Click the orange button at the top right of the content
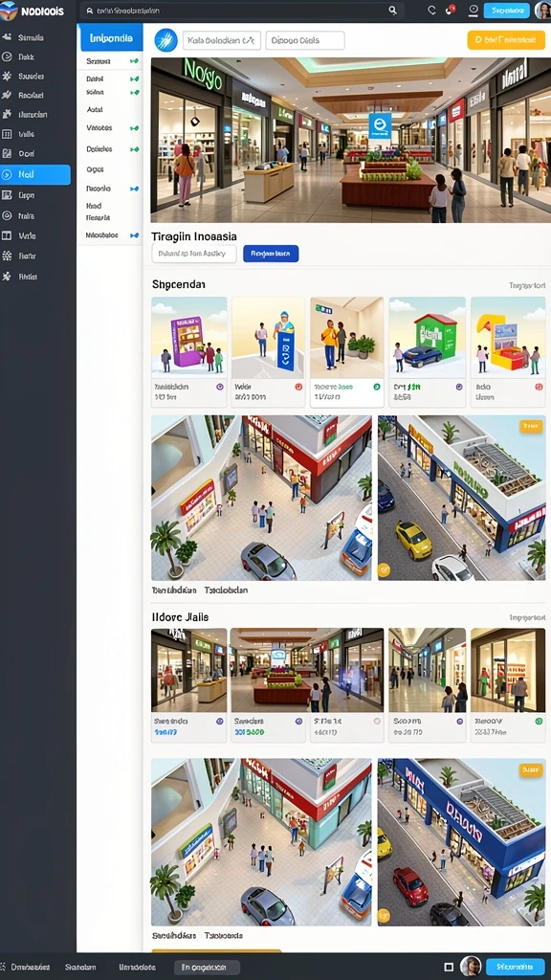Screen dimensions: 551x980 pyautogui.click(x=505, y=40)
